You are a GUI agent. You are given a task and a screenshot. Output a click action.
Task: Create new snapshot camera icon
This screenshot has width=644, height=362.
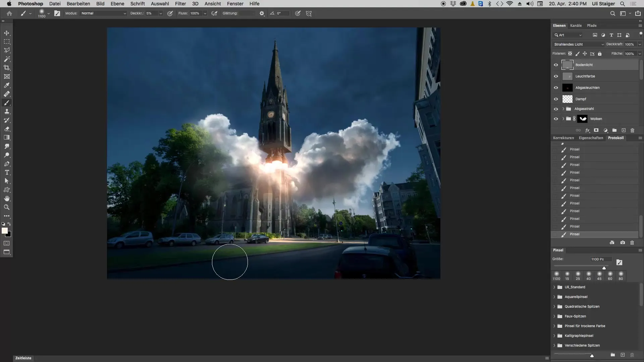click(x=623, y=242)
